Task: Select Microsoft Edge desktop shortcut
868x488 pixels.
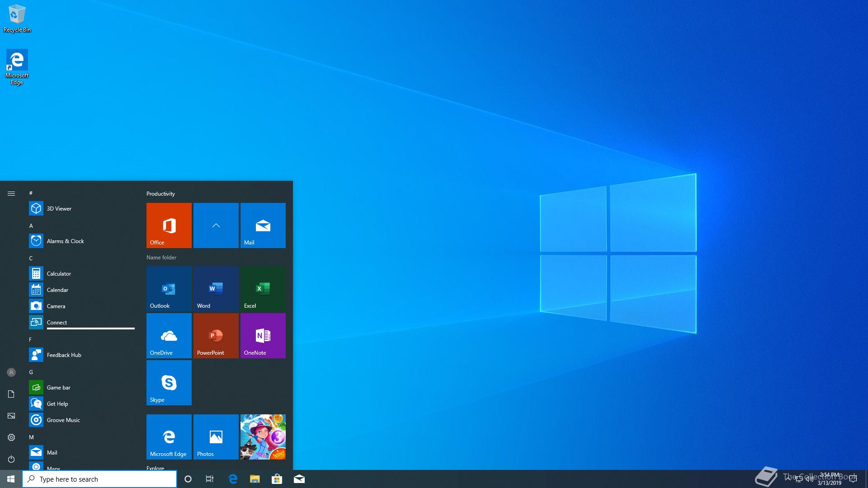Action: click(x=17, y=67)
